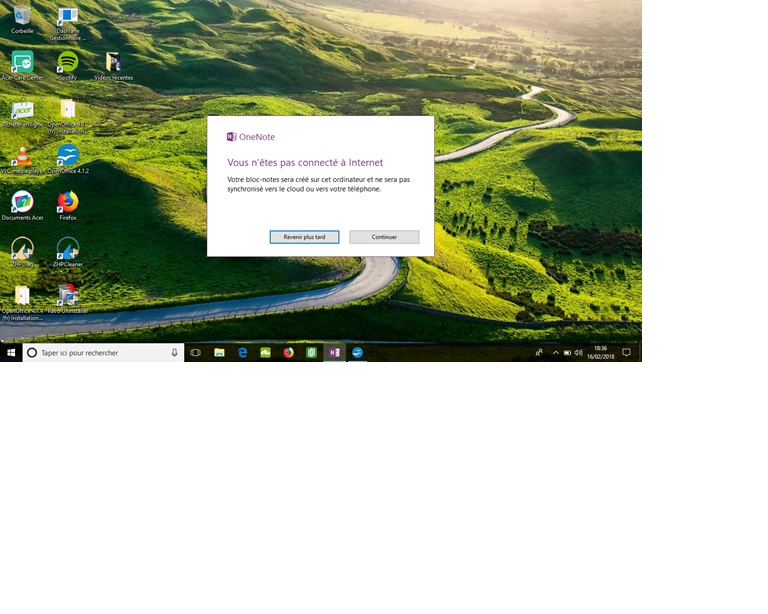Open Microsoft Edge from the taskbar
This screenshot has height=614, width=768.
pyautogui.click(x=242, y=353)
